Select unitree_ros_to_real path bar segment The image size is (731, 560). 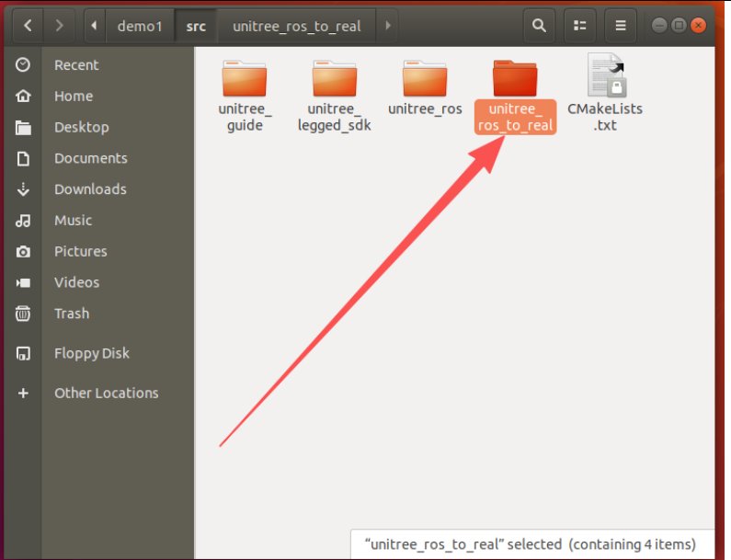tap(296, 26)
